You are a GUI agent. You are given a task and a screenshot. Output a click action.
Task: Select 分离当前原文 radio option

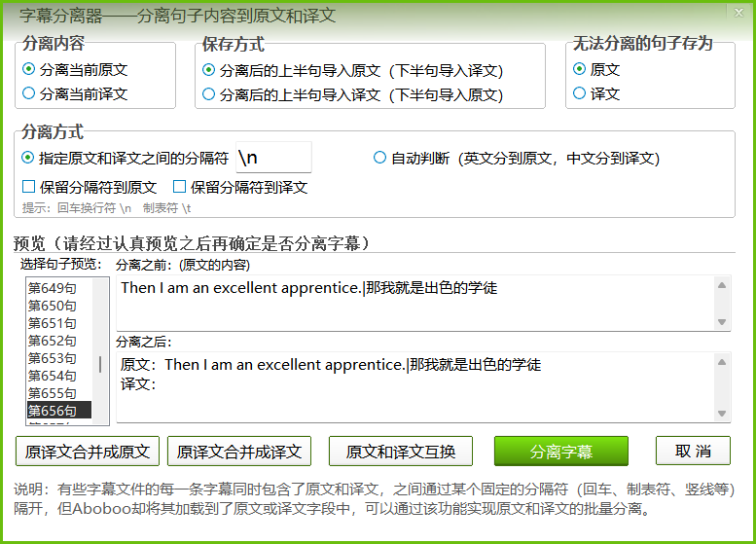click(29, 70)
